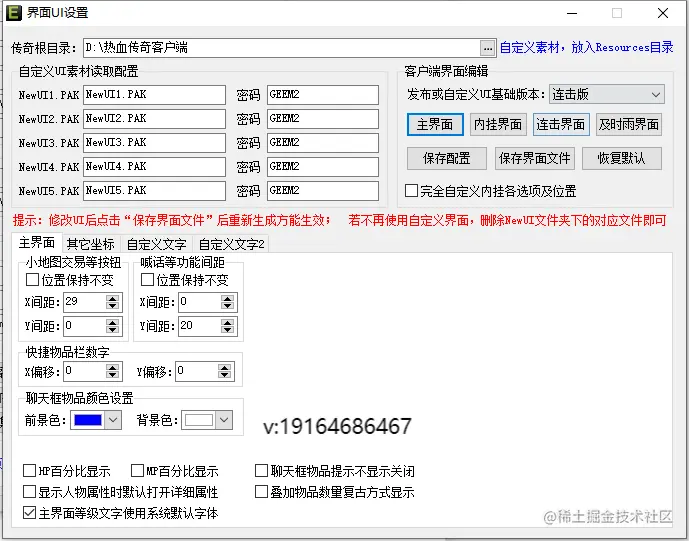
Task: Click the 恢复默认 button
Action: coord(622,158)
